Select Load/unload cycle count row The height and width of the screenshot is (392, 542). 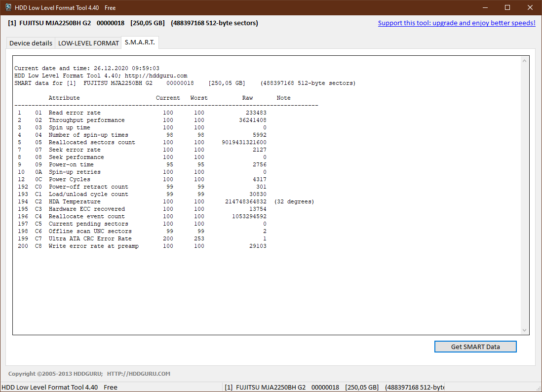pos(142,194)
